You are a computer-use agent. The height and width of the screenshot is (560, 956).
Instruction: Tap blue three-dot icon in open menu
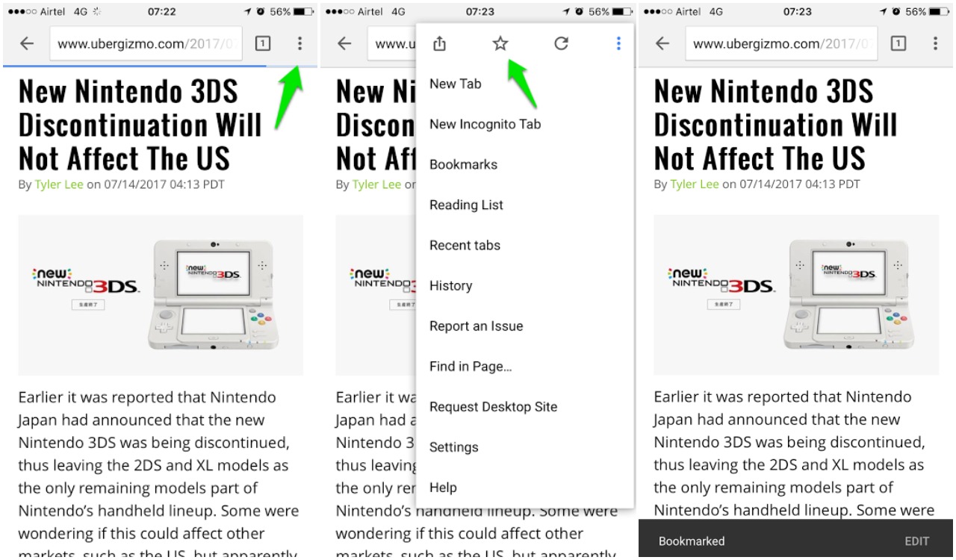point(618,44)
